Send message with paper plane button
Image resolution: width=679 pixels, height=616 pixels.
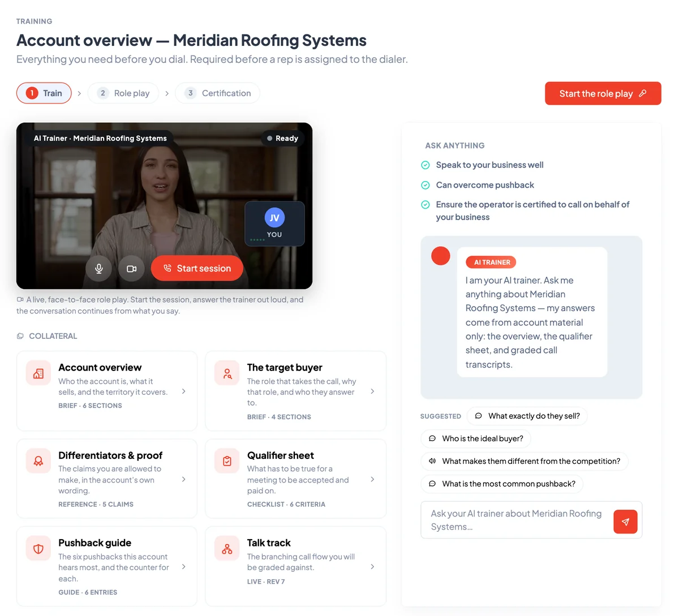click(x=625, y=522)
